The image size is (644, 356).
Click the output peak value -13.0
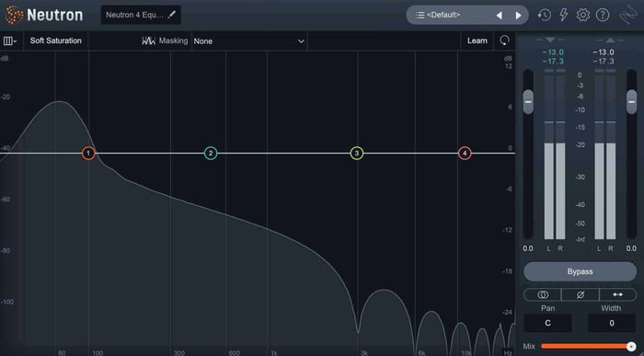pyautogui.click(x=604, y=52)
